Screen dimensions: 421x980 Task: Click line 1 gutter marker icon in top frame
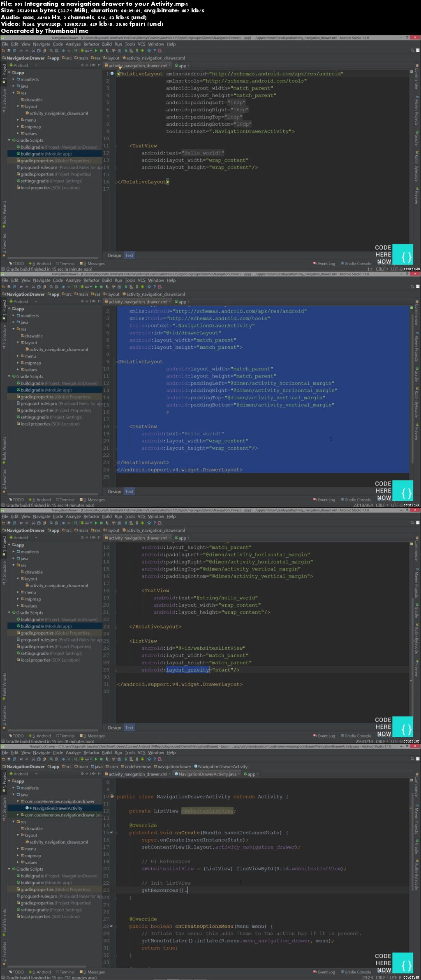pos(112,74)
